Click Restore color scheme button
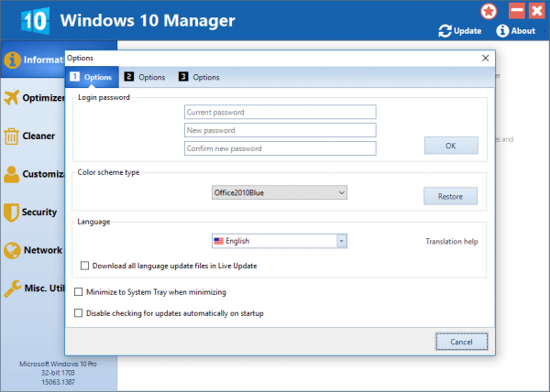Viewport: 550px width, 392px height. pyautogui.click(x=450, y=196)
